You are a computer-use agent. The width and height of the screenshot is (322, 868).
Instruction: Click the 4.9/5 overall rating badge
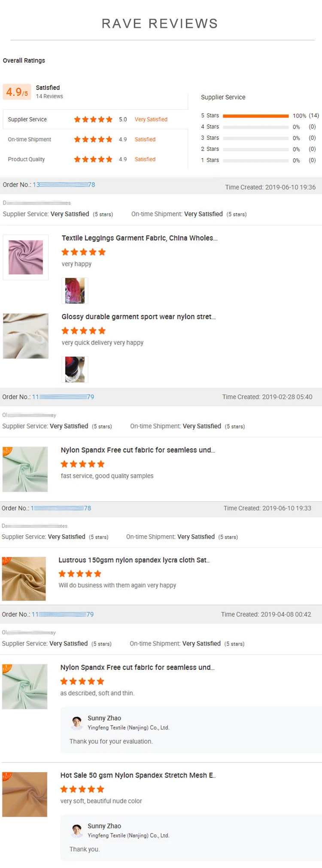tap(17, 92)
